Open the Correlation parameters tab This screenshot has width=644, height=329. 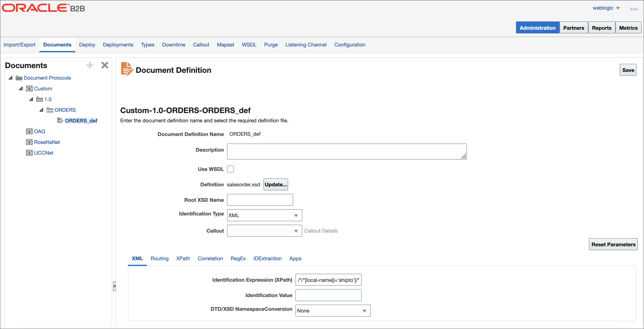pos(210,259)
